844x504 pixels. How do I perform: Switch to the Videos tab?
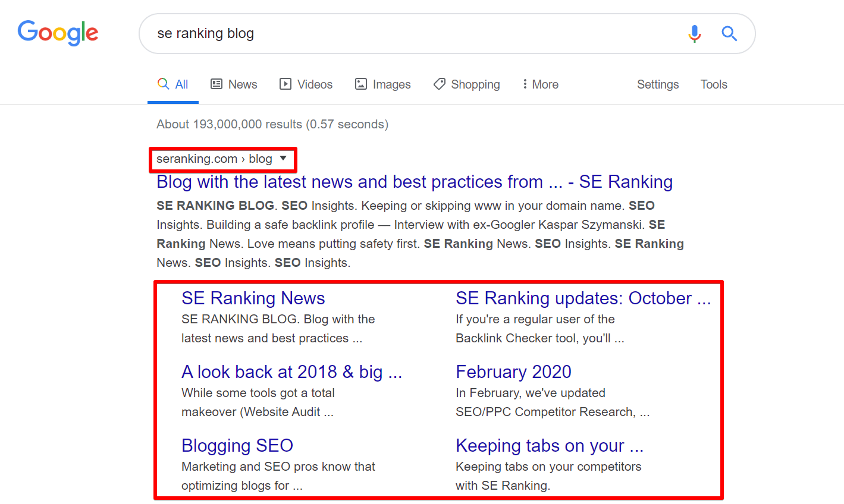click(306, 84)
